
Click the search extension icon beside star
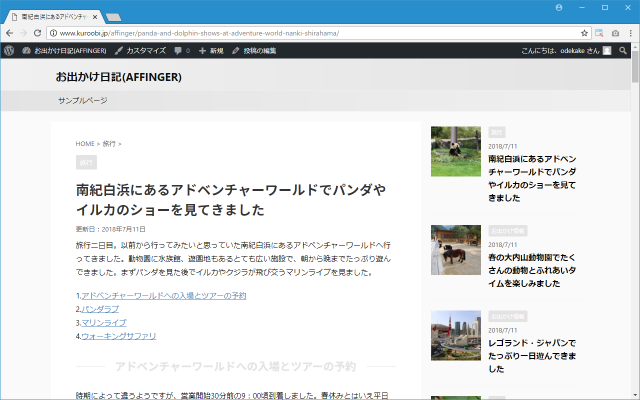click(599, 33)
